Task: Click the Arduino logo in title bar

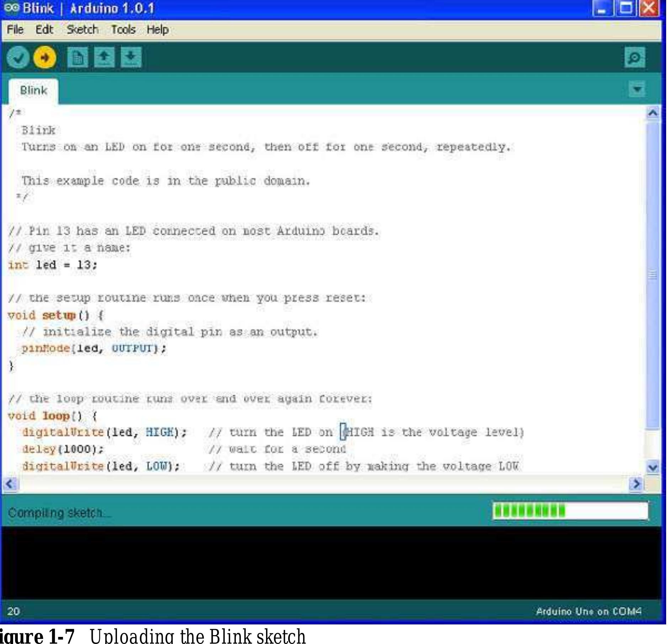Action: [11, 8]
